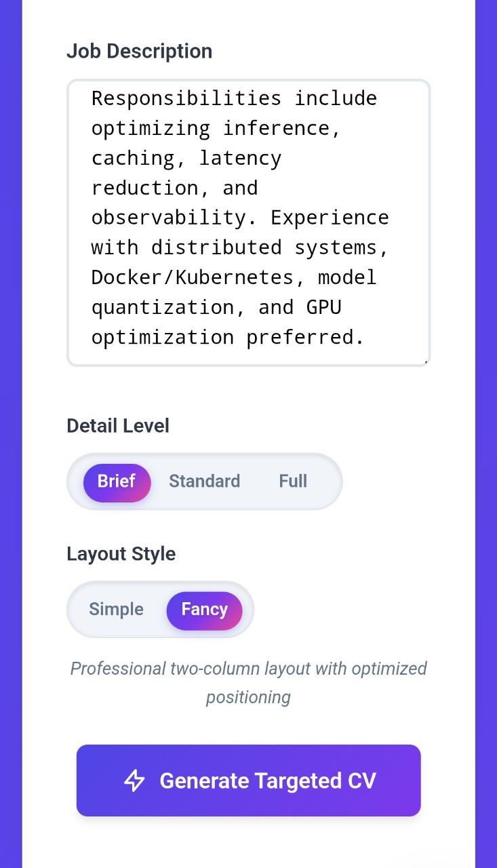This screenshot has height=868, width=497.
Task: Click the Generate Targeted CV label text
Action: 268,781
